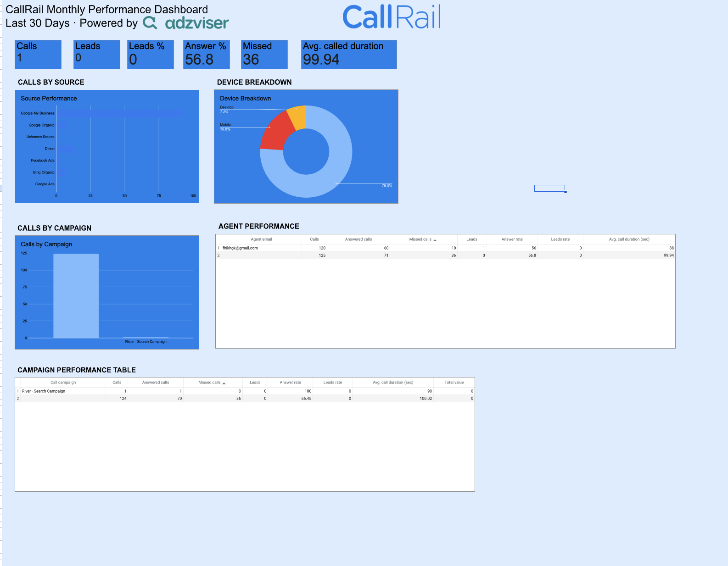Image resolution: width=728 pixels, height=566 pixels.
Task: Click the Google My Business bar
Action: (120, 113)
